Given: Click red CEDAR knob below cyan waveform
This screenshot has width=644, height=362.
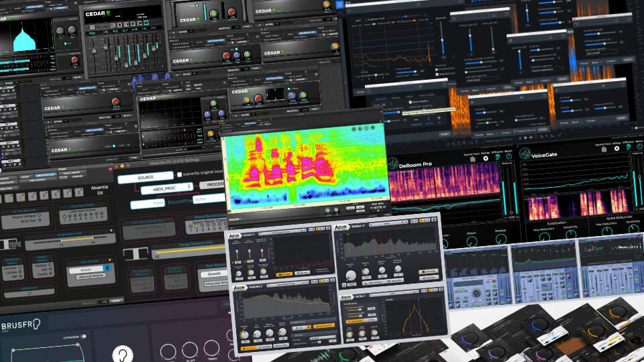Looking at the screenshot, I should [74, 60].
